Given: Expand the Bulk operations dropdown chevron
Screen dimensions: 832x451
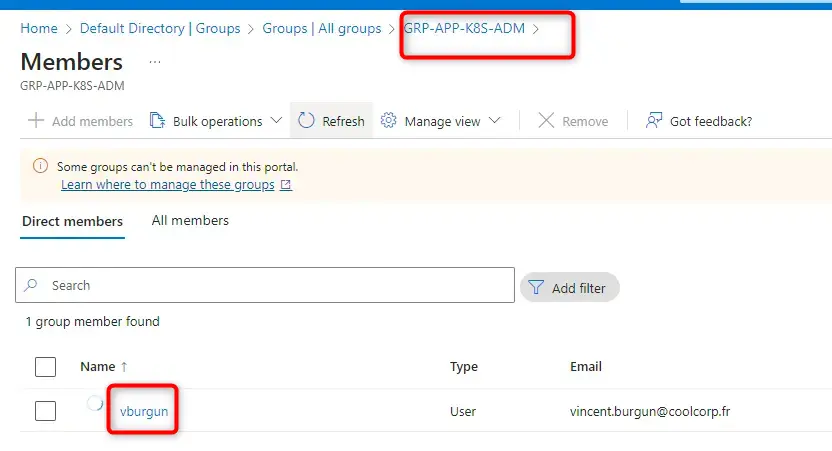Looking at the screenshot, I should [x=276, y=120].
